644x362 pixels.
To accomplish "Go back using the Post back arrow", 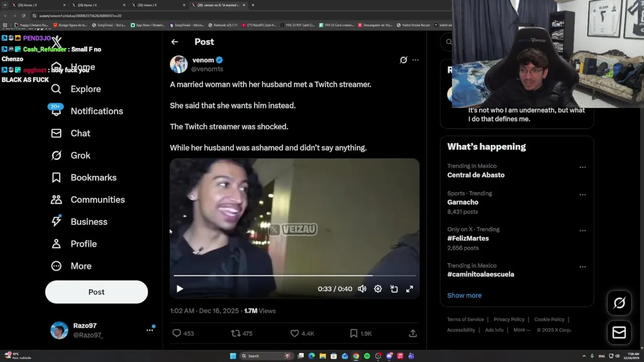I will [x=175, y=42].
